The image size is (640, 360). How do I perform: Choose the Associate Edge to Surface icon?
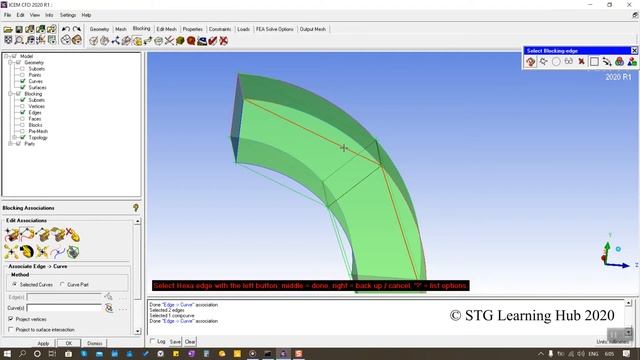click(x=42, y=235)
